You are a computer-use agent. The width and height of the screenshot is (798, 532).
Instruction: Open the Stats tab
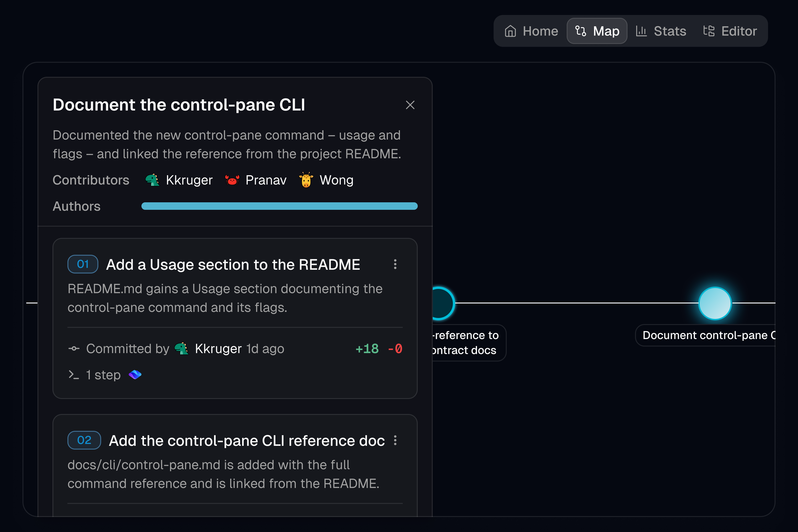coord(661,31)
